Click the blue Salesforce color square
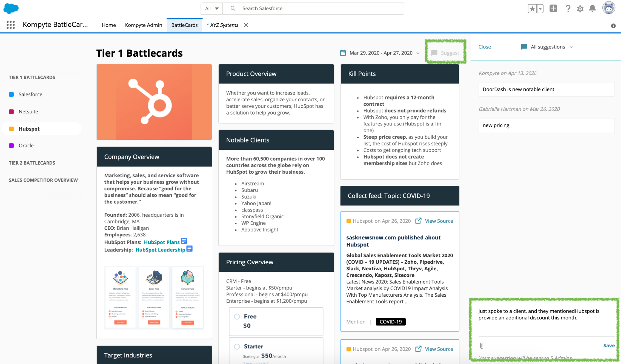Screen dimensions: 621x364 click(x=12, y=94)
